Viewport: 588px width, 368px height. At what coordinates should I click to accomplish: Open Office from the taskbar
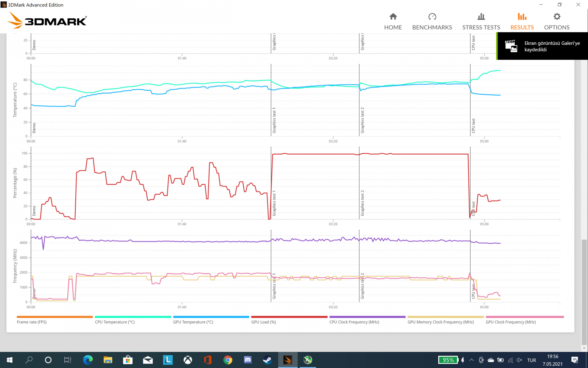tap(208, 360)
